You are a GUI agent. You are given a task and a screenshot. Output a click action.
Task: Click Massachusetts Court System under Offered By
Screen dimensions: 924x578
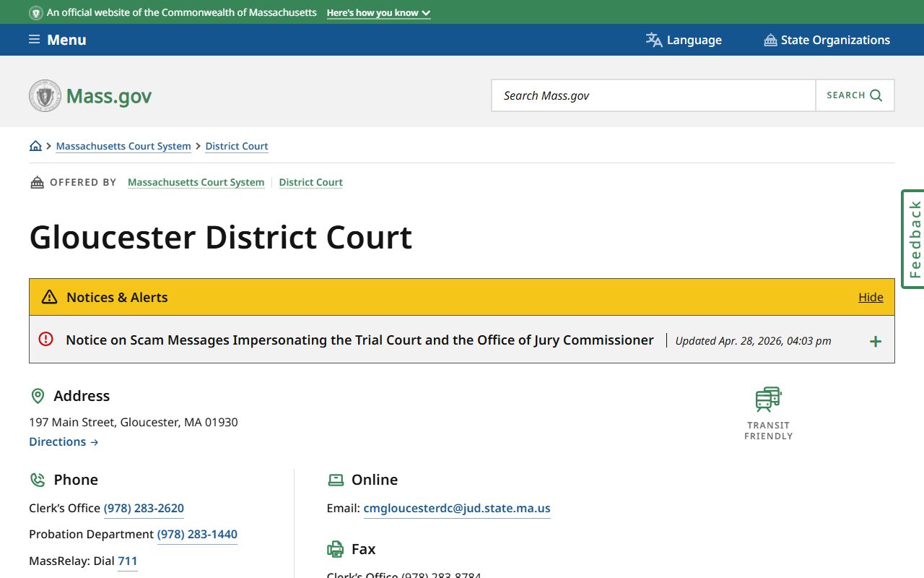pyautogui.click(x=196, y=182)
